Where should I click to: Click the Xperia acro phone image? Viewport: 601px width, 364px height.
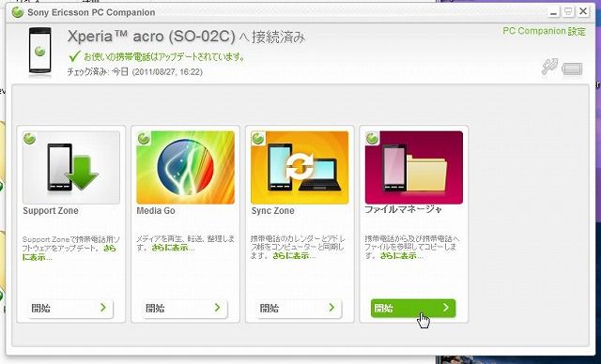(x=39, y=51)
